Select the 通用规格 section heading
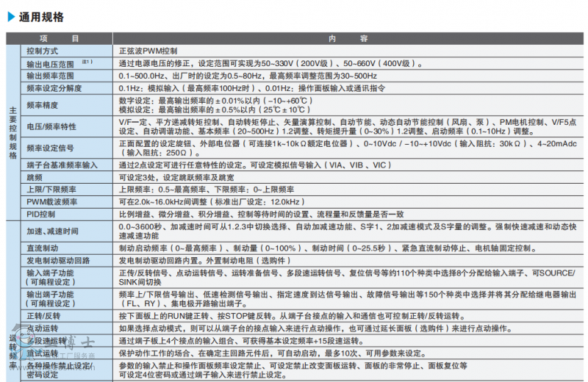Viewport: 588px width, 382px height. (x=41, y=16)
